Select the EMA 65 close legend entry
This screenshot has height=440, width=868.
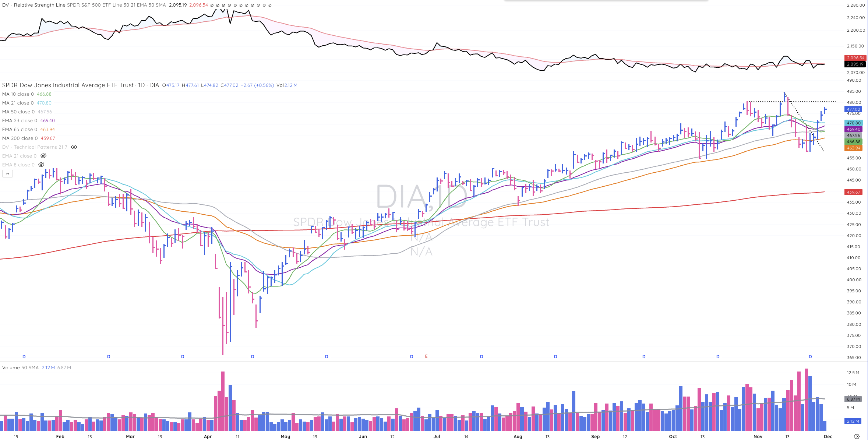coord(20,129)
